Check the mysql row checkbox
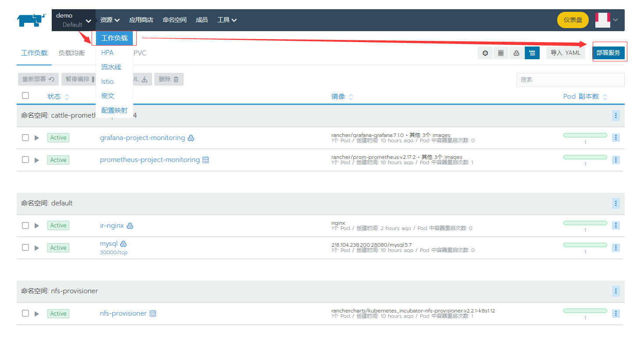This screenshot has width=644, height=345. (x=25, y=248)
